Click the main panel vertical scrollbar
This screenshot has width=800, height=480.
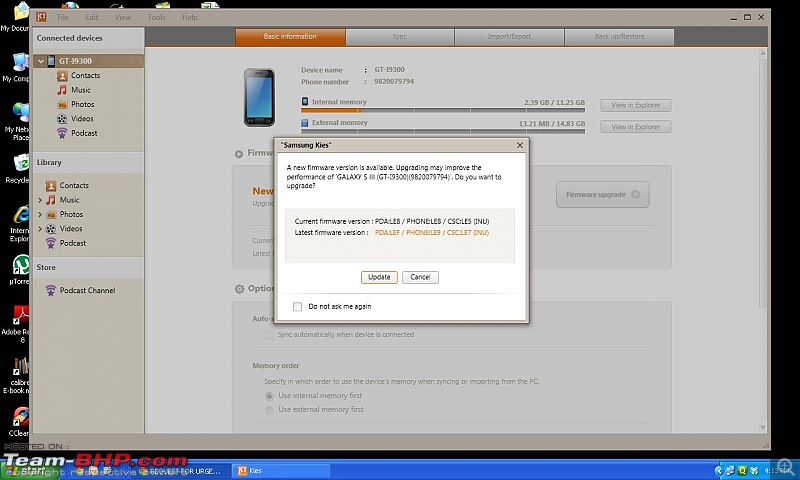pos(763,184)
